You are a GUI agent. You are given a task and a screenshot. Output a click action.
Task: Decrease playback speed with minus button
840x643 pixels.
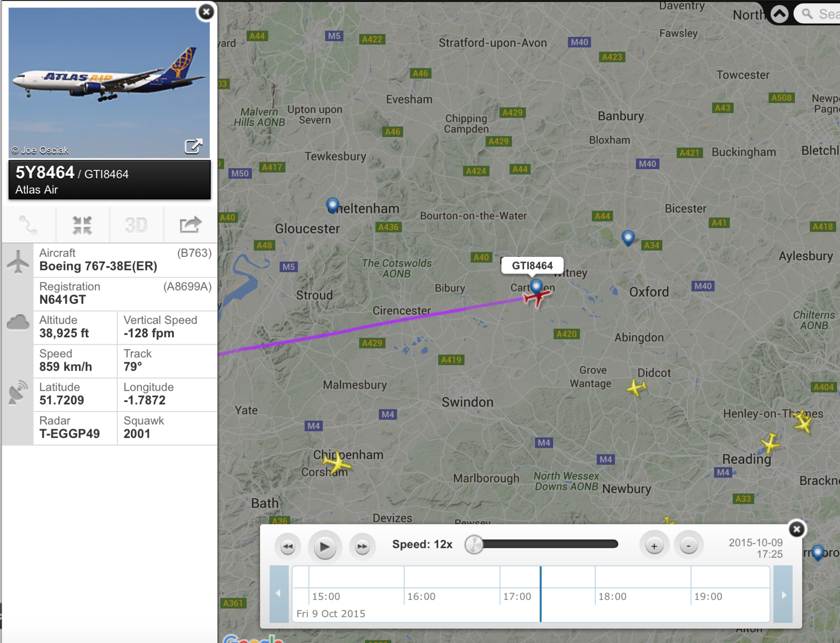pos(688,546)
